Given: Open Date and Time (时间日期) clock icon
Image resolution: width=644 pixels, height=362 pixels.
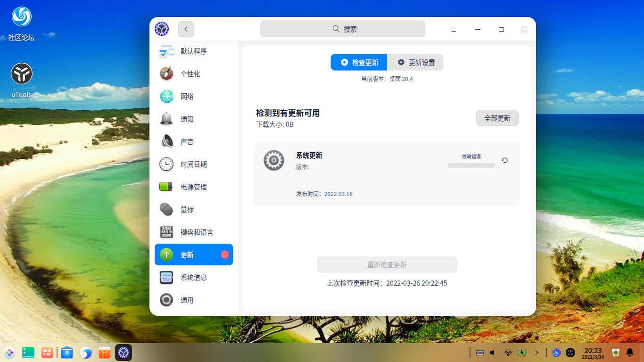Looking at the screenshot, I should (x=166, y=165).
